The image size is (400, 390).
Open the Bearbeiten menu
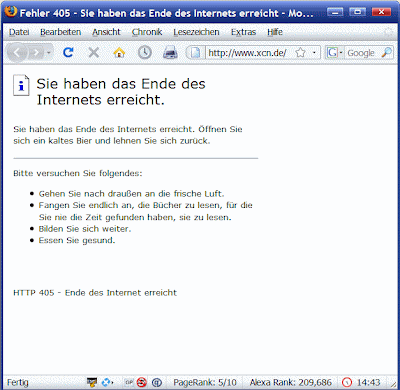click(60, 32)
